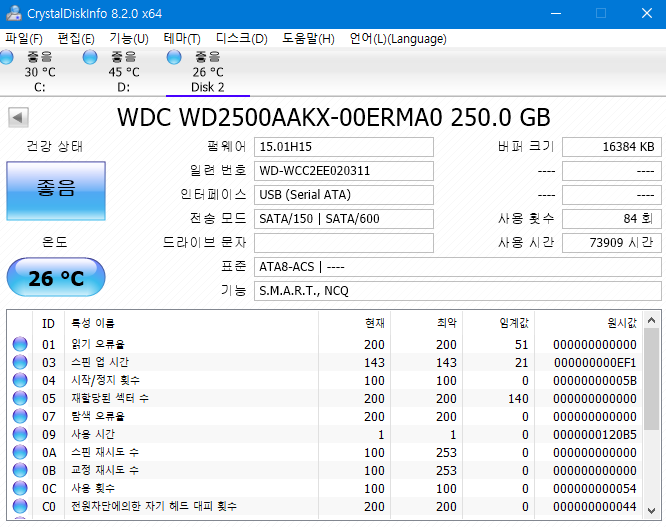Select the 재할당된 섹터 수 attribute row
The image size is (666, 527).
pyautogui.click(x=325, y=398)
